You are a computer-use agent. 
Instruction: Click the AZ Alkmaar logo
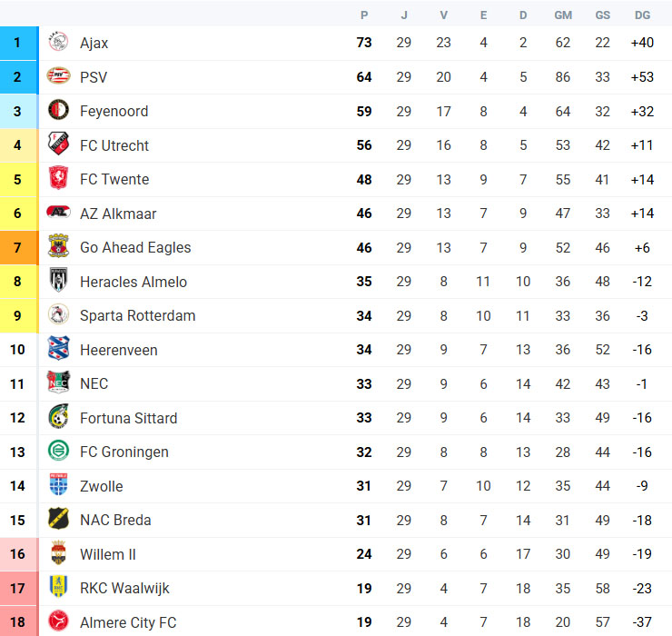pos(58,212)
